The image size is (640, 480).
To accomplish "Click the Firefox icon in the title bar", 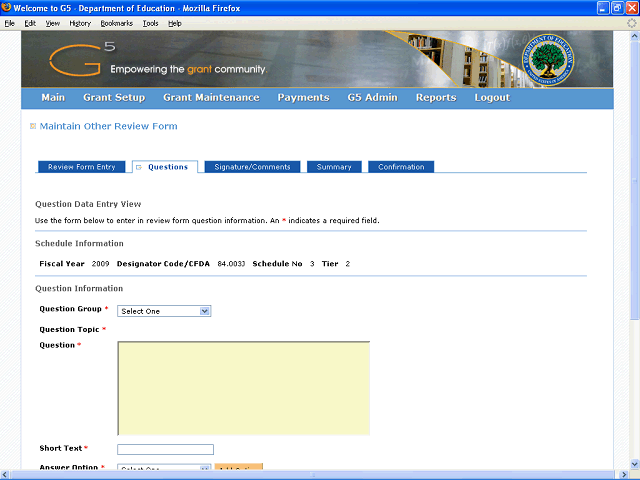I will coord(6,7).
